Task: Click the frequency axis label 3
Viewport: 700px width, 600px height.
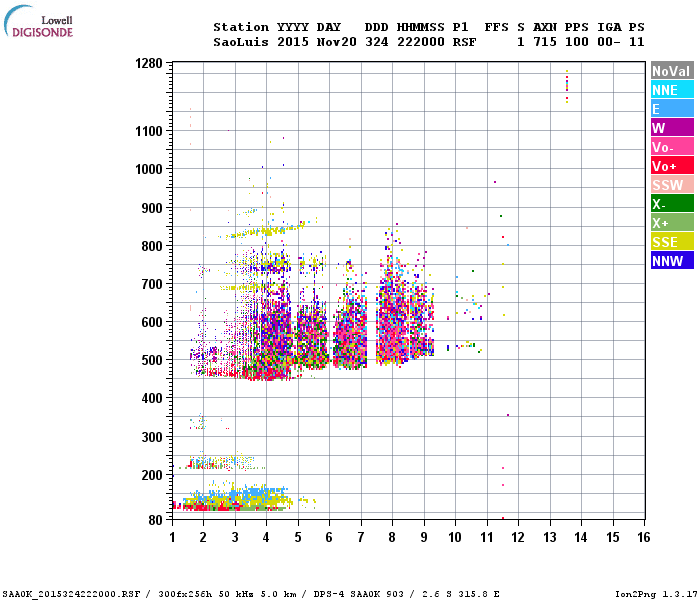Action: click(x=235, y=537)
